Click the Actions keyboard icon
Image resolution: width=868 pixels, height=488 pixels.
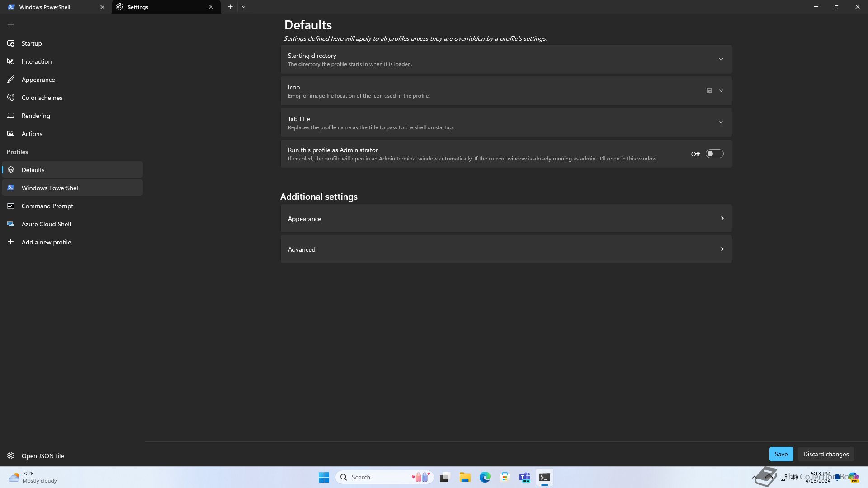pyautogui.click(x=11, y=134)
